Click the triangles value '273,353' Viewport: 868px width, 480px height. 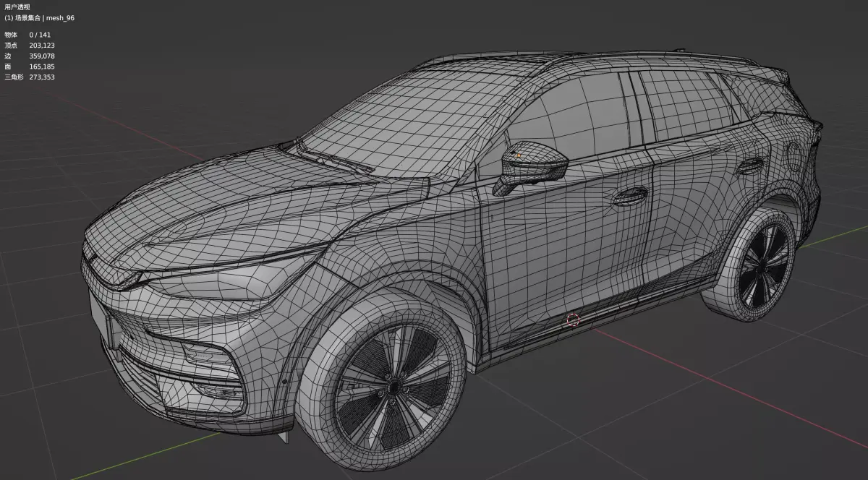coord(42,77)
